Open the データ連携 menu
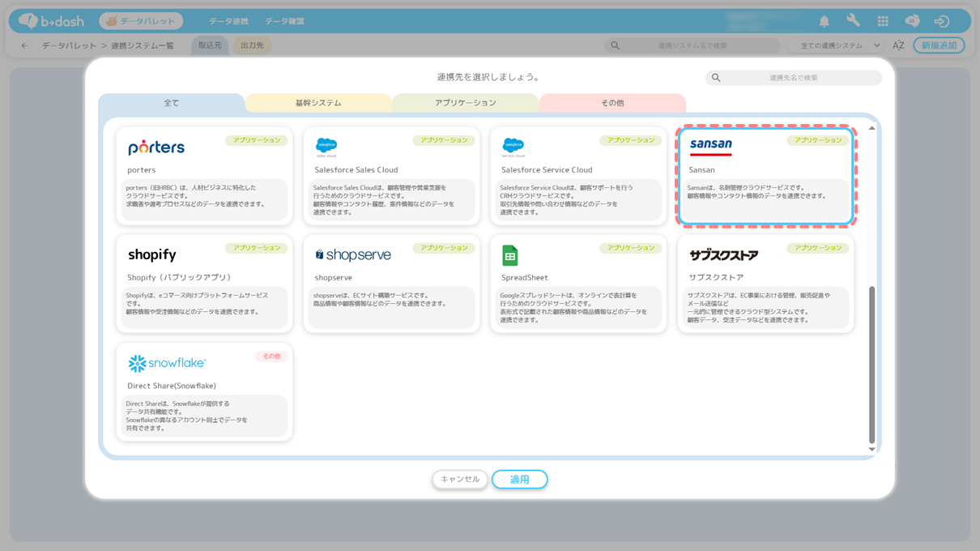This screenshot has width=980, height=551. (228, 21)
